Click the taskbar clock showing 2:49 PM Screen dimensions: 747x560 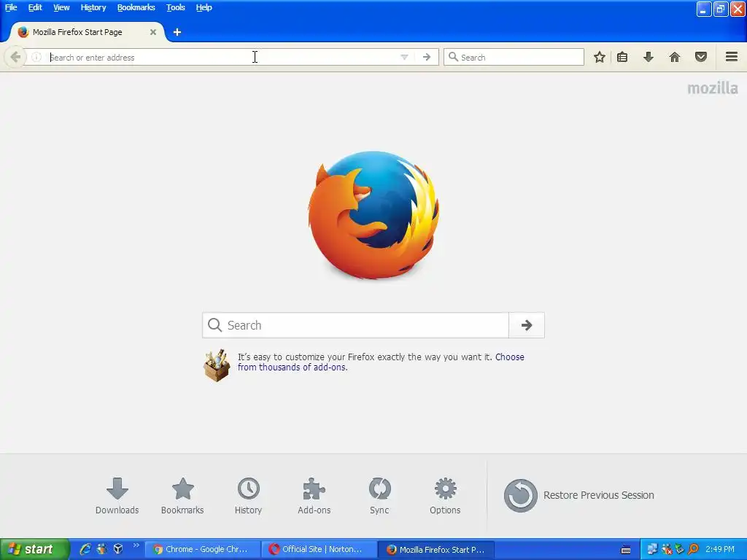click(x=720, y=549)
